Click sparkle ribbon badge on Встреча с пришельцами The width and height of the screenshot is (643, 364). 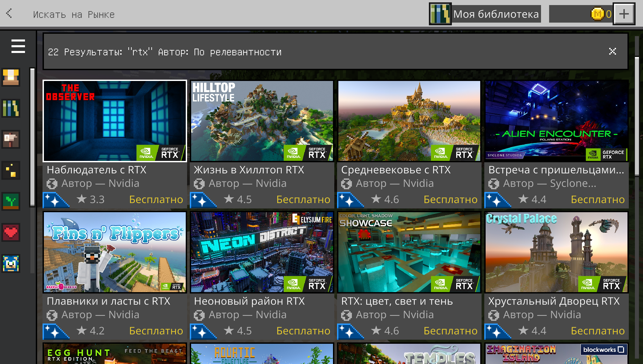pos(497,200)
